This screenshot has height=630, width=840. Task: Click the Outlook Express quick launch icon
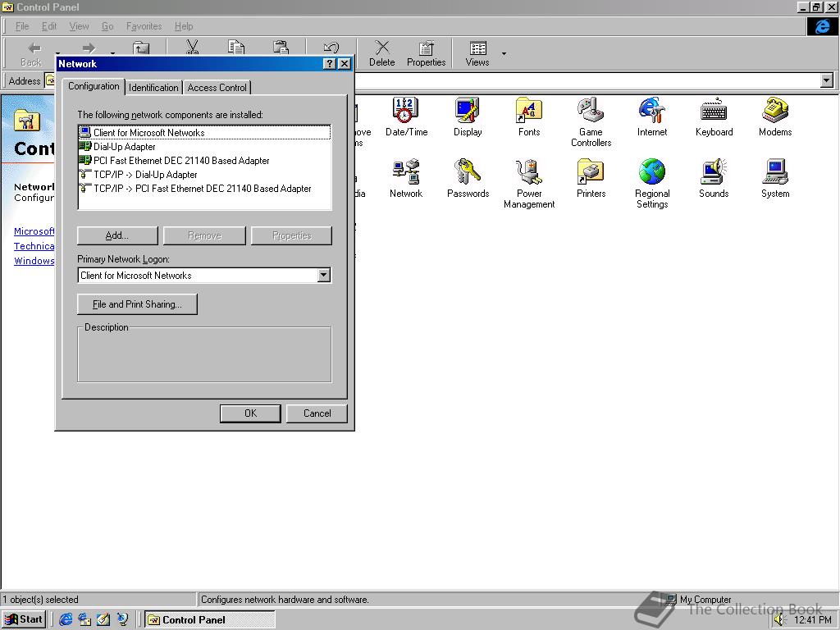(x=84, y=620)
